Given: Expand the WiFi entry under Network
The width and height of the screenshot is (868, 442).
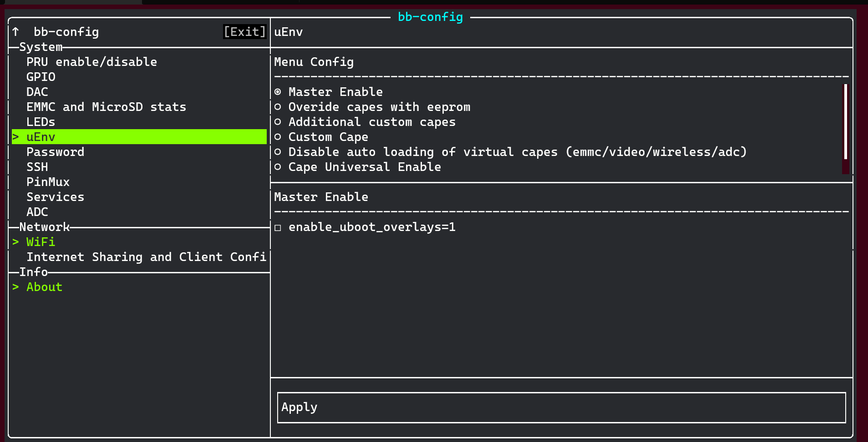Looking at the screenshot, I should (x=41, y=242).
